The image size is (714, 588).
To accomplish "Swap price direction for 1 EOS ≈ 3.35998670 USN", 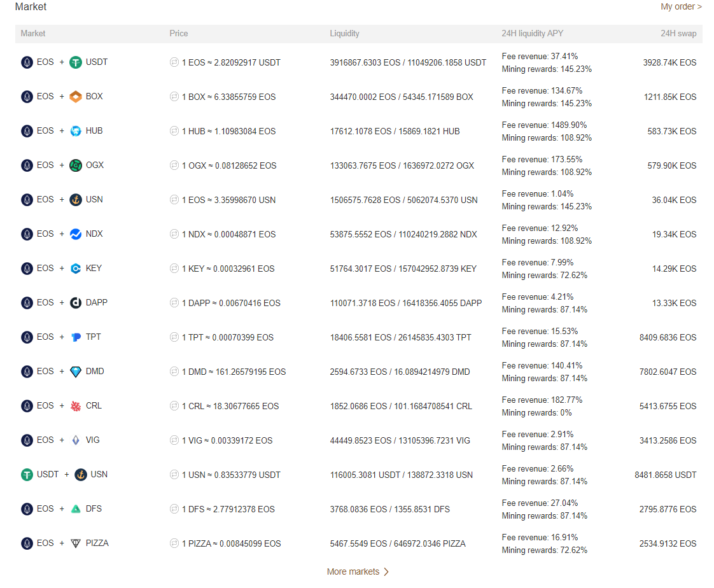I will click(174, 199).
